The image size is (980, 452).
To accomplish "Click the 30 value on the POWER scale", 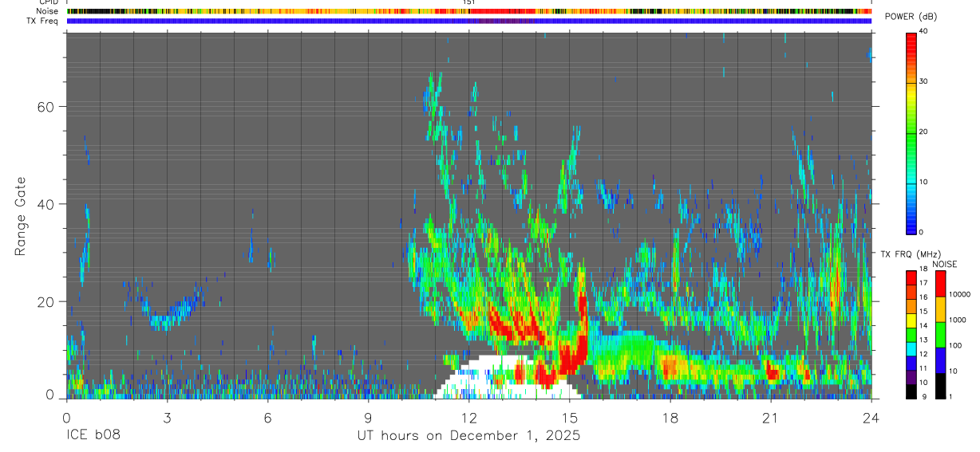I will [925, 81].
